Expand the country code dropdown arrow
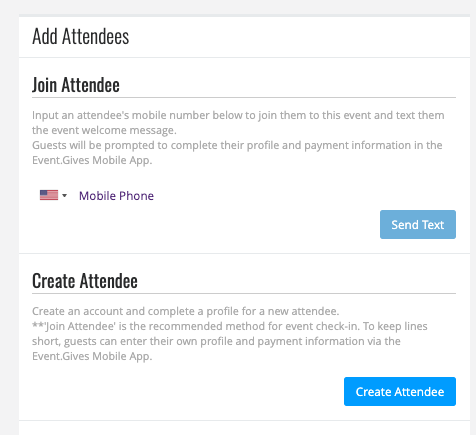 (65, 195)
